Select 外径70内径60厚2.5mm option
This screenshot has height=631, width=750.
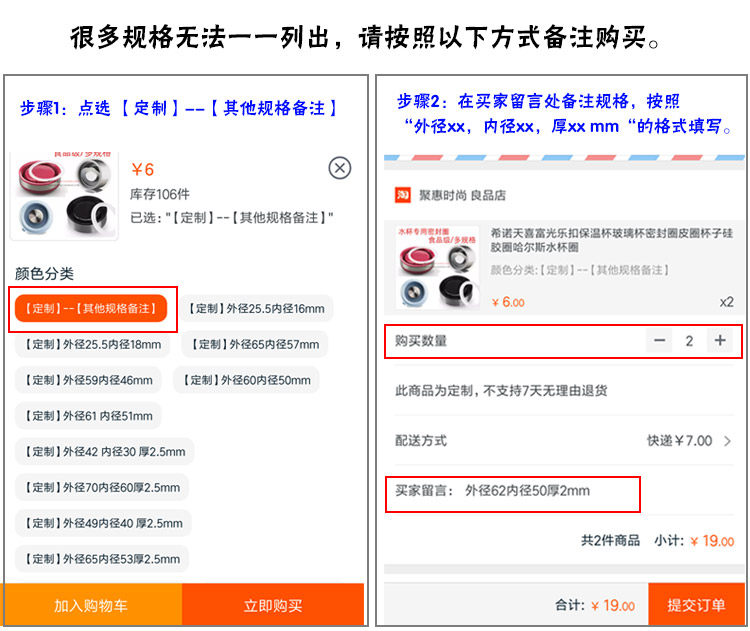102,488
